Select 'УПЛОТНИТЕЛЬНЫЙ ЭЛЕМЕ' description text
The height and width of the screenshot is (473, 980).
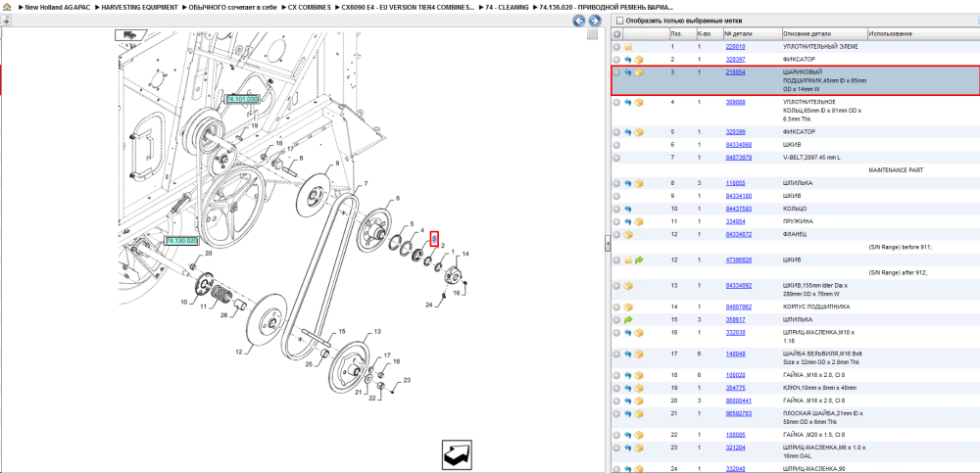click(x=820, y=47)
